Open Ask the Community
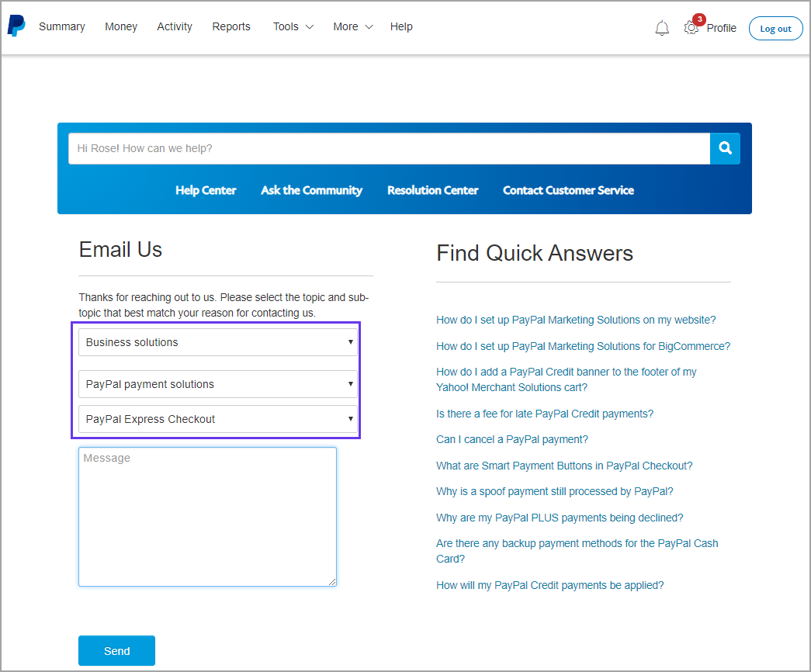 tap(311, 190)
